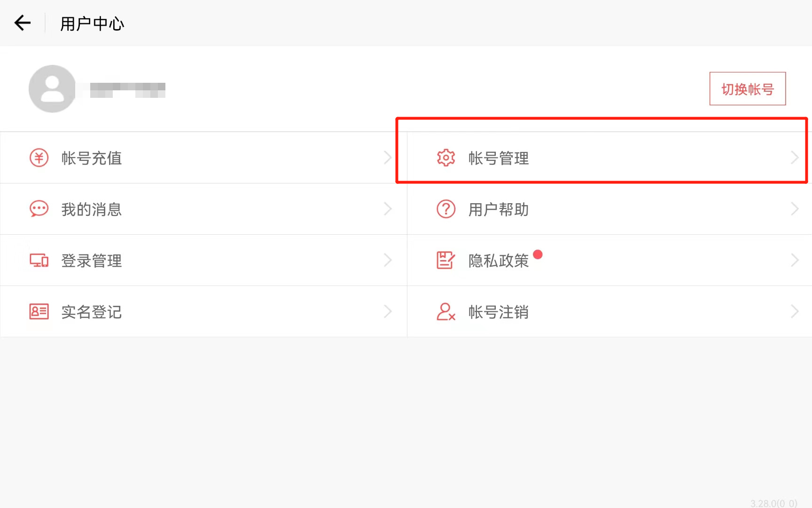Expand the 用户帮助 row chevron
The height and width of the screenshot is (508, 812).
pyautogui.click(x=795, y=209)
